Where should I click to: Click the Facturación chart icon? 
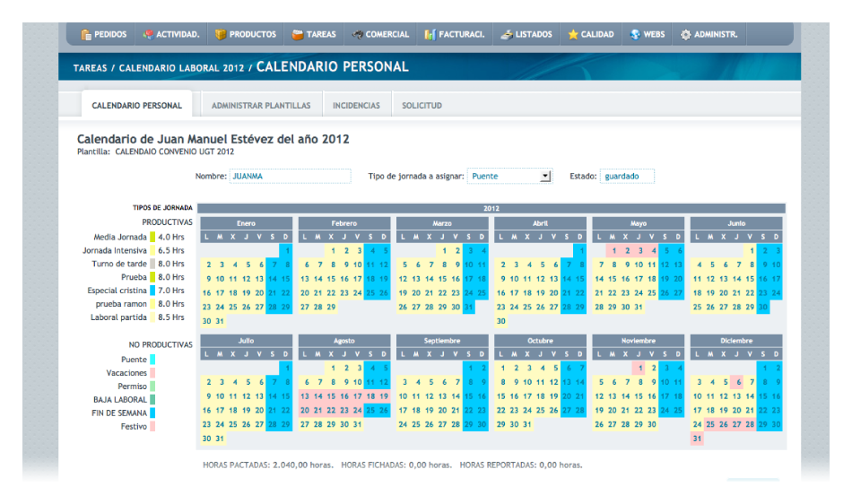coord(430,34)
